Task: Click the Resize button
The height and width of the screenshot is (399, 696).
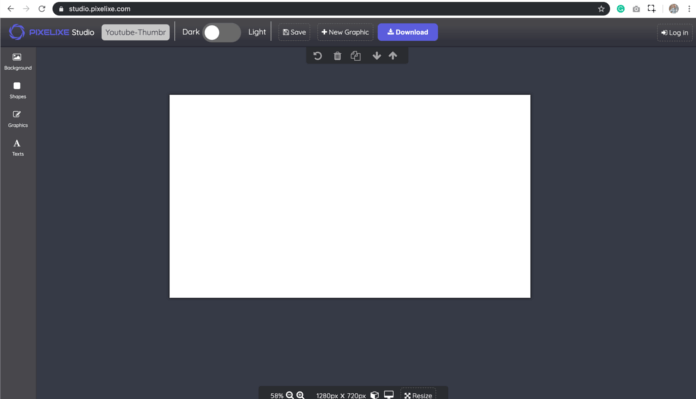Action: pyautogui.click(x=418, y=395)
